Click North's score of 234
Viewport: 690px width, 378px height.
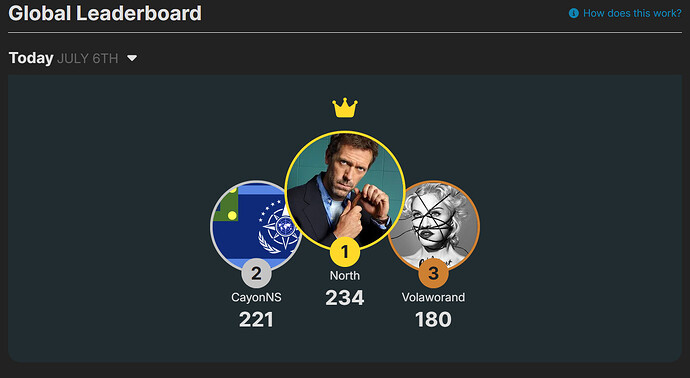(345, 298)
